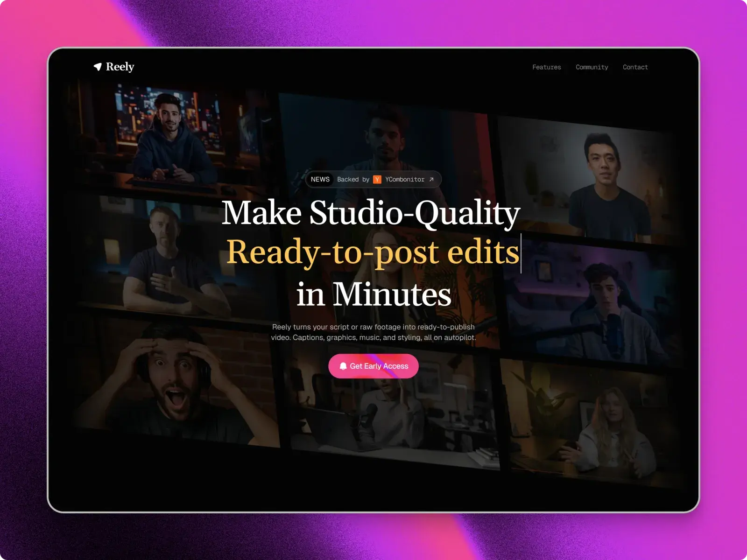Click the Get Early Access button
The height and width of the screenshot is (560, 747).
pos(373,366)
